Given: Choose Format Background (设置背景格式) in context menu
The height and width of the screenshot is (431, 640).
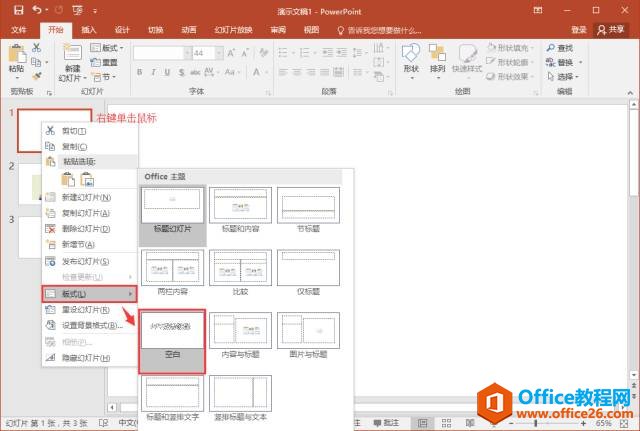Looking at the screenshot, I should [x=90, y=325].
